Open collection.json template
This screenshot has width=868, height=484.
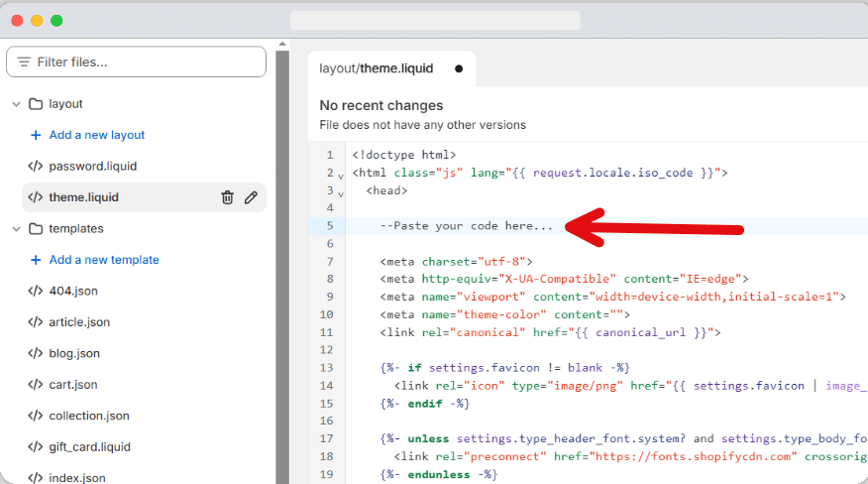(89, 416)
